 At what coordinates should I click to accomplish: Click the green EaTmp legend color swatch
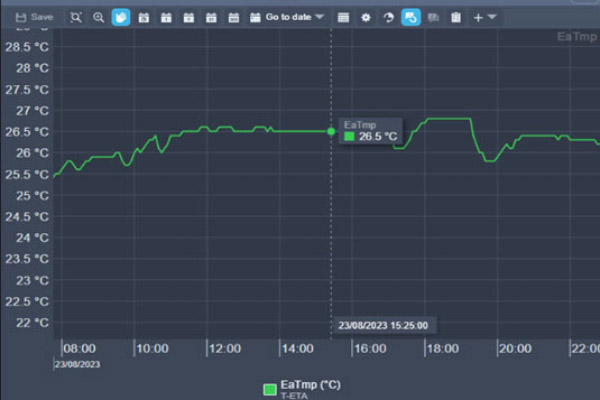tap(270, 389)
